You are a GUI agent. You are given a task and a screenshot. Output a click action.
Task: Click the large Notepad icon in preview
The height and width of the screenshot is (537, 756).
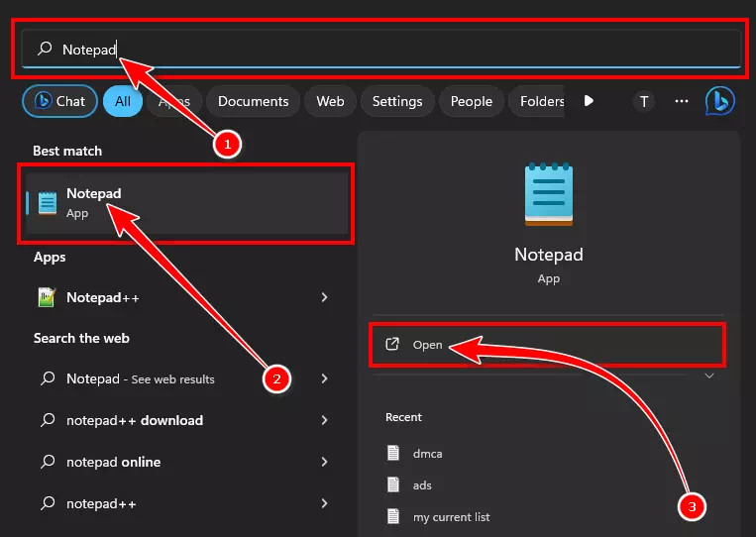click(x=549, y=194)
